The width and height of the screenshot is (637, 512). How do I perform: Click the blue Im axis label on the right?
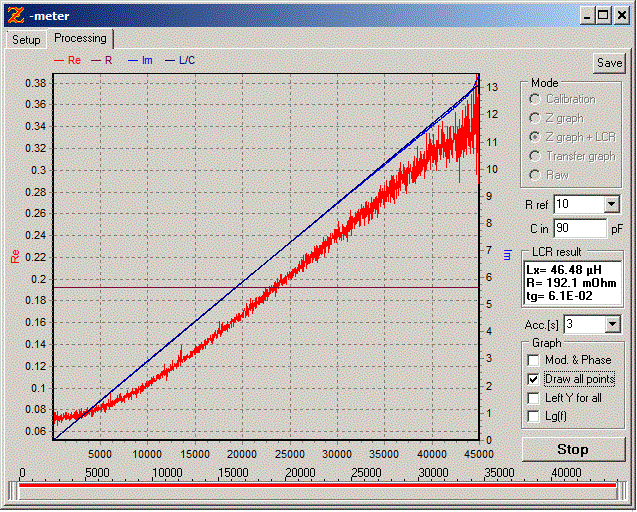point(507,255)
